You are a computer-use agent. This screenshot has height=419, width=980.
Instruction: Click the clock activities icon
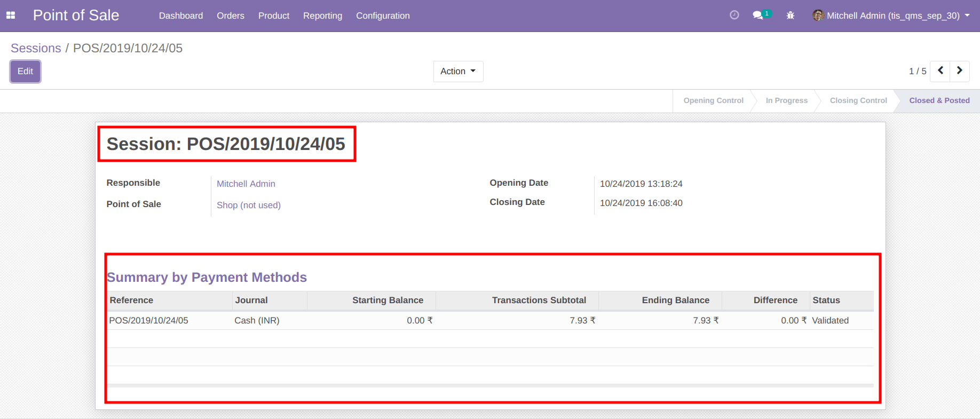[x=734, y=15]
